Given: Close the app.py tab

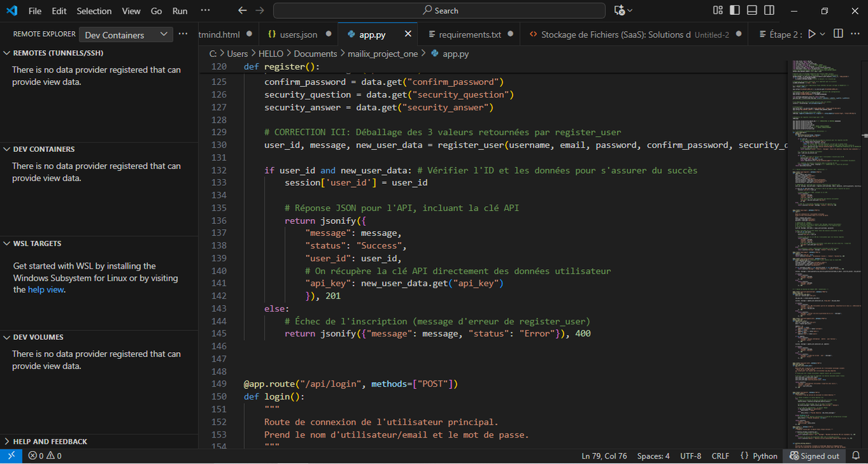Looking at the screenshot, I should click(408, 34).
